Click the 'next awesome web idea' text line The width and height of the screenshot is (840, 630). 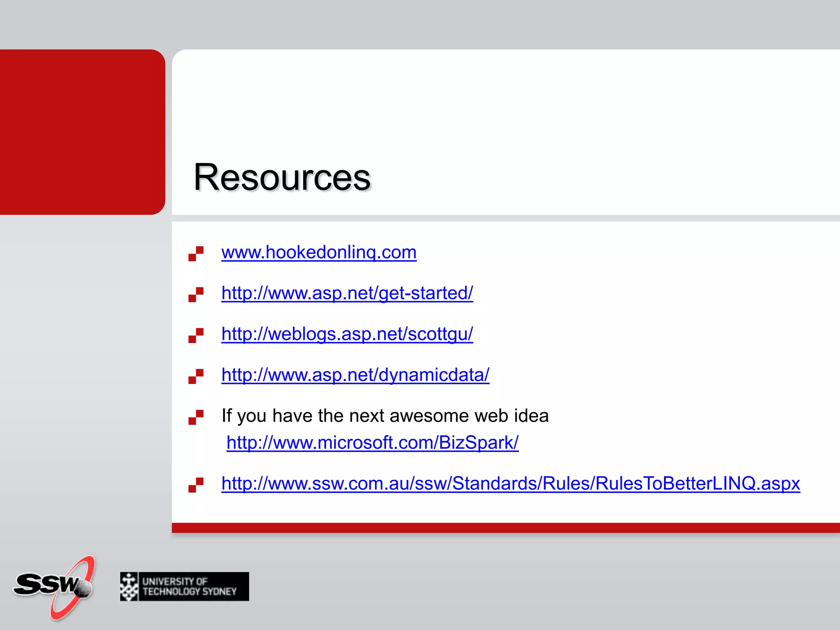385,416
